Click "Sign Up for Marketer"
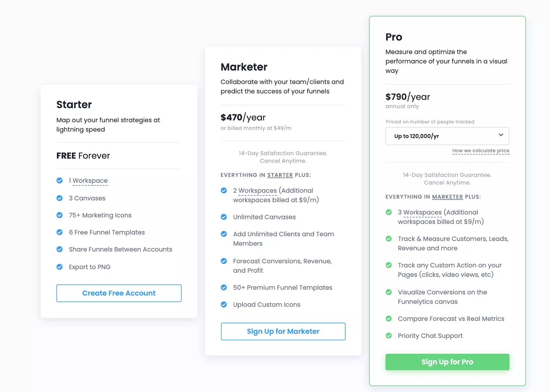 pos(283,331)
